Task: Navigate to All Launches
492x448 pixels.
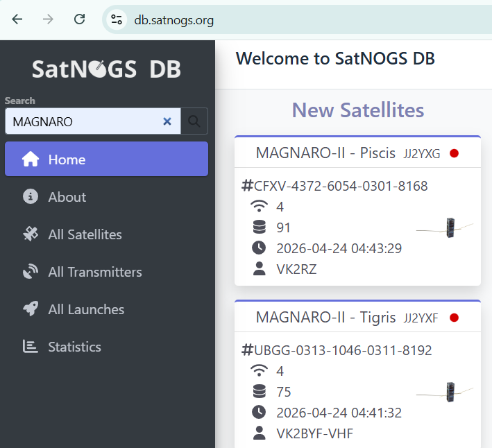Action: click(85, 309)
